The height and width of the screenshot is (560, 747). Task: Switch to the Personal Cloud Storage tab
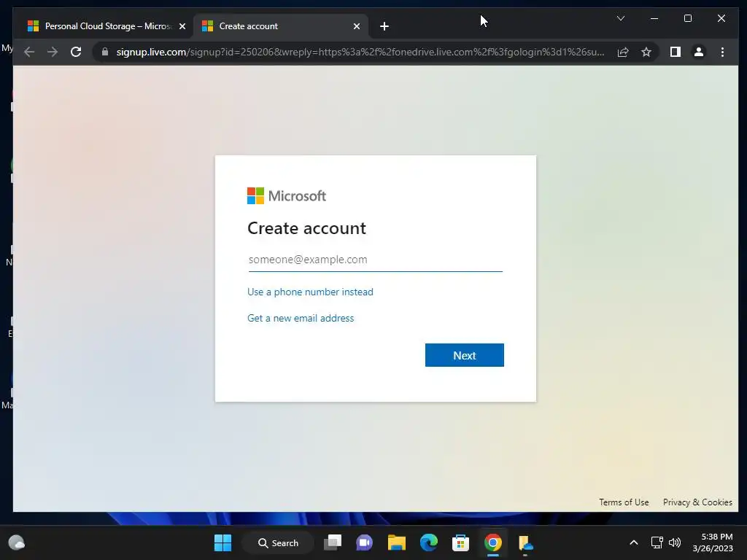(x=108, y=26)
